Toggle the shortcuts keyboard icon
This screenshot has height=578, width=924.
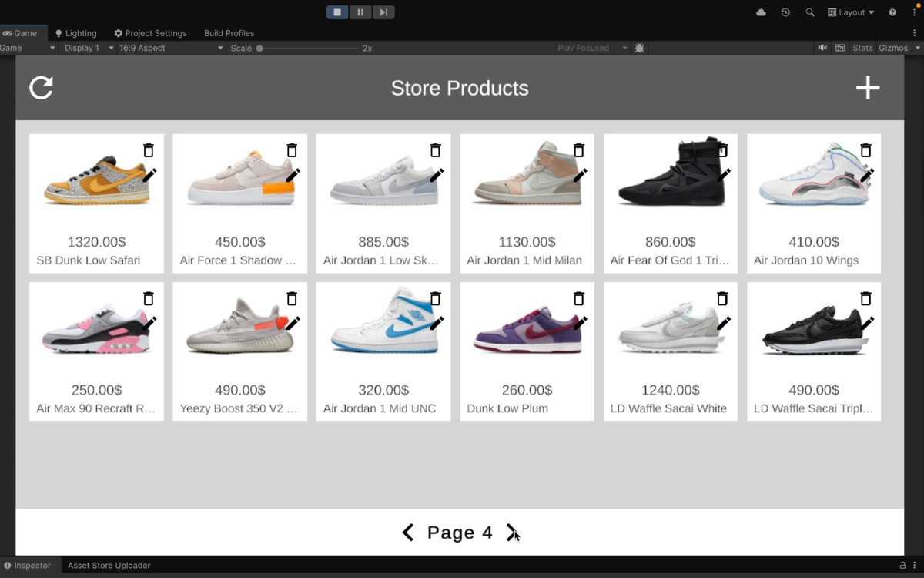(840, 48)
